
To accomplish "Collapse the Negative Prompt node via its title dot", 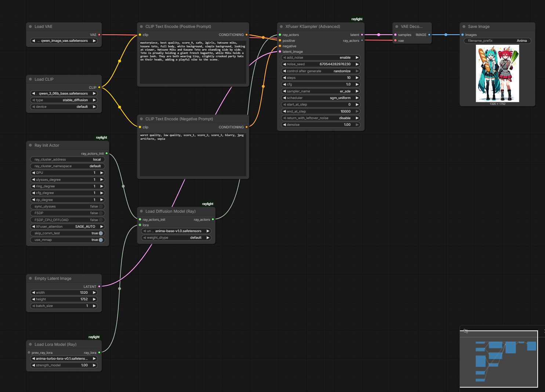I will tap(141, 119).
